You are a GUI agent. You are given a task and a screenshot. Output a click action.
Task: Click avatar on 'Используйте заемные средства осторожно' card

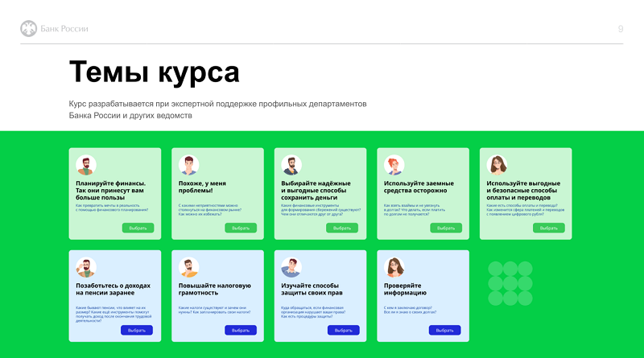[x=394, y=166]
